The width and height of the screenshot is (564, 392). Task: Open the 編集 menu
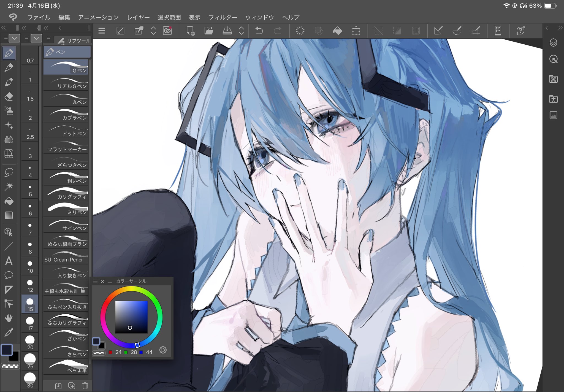[x=64, y=17]
